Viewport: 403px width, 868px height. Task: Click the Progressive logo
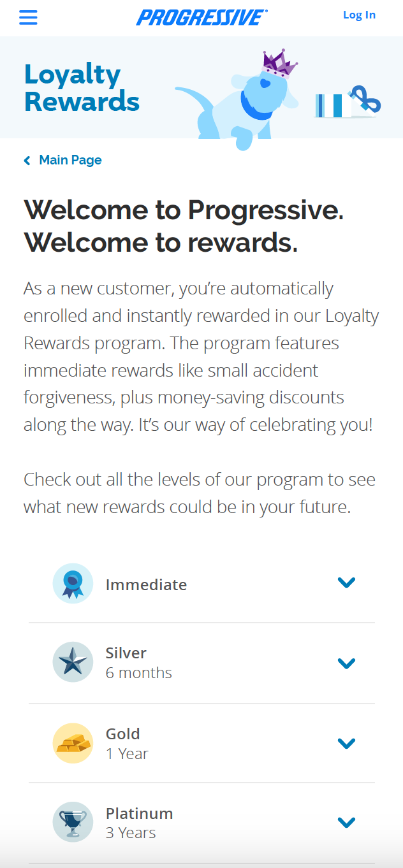pyautogui.click(x=201, y=17)
